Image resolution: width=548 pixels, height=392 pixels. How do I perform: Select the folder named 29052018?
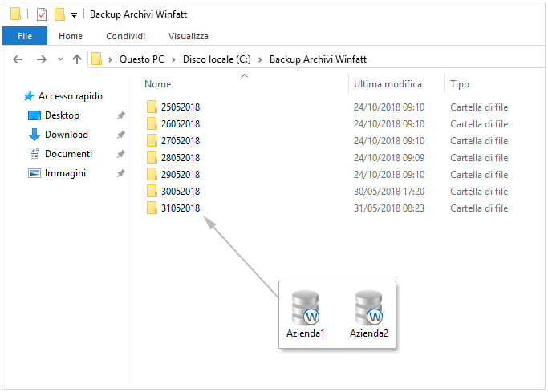pos(181,175)
